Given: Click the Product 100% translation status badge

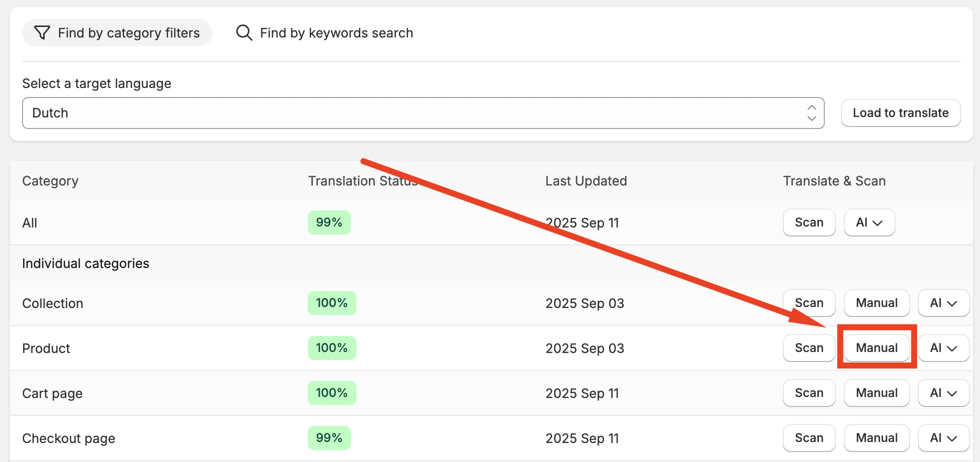Looking at the screenshot, I should click(x=332, y=348).
